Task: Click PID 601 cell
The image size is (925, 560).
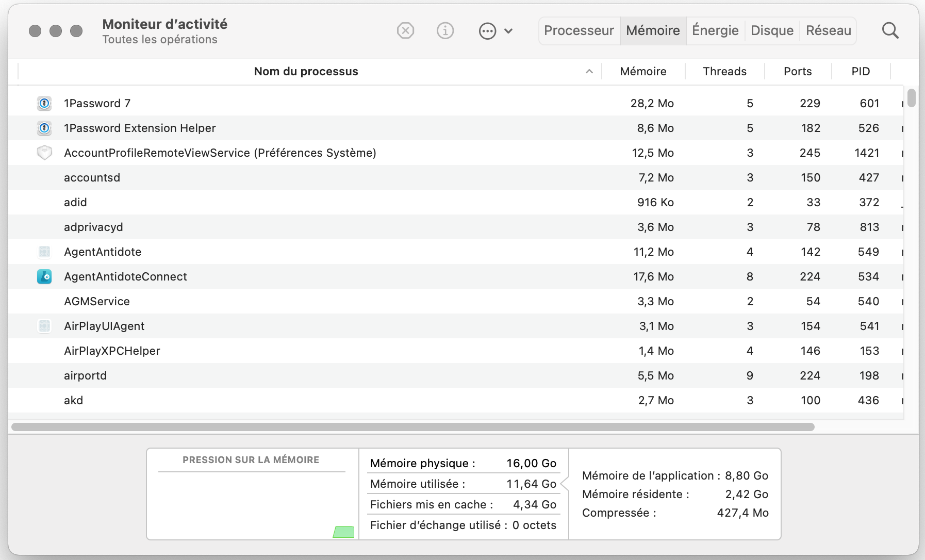Action: click(869, 104)
